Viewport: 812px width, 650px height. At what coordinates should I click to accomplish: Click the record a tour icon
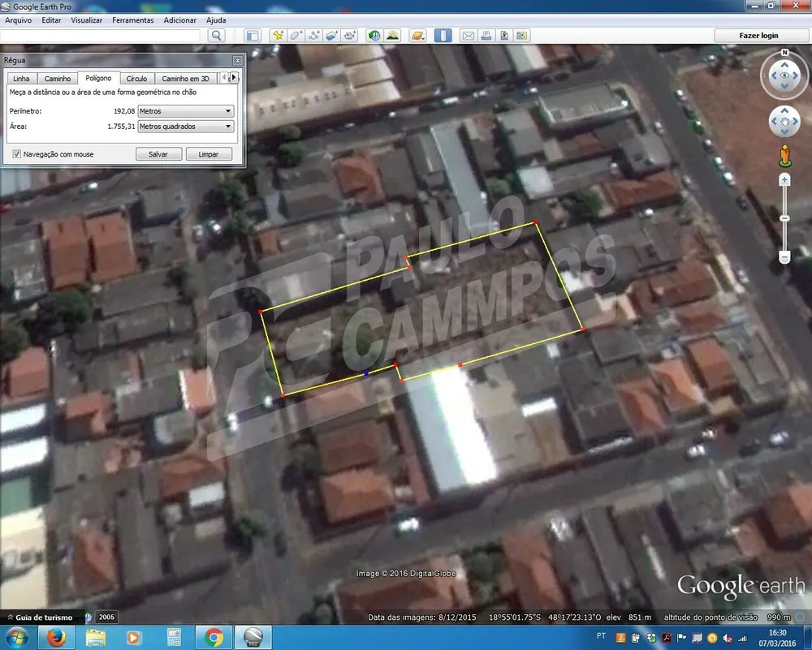point(349,35)
